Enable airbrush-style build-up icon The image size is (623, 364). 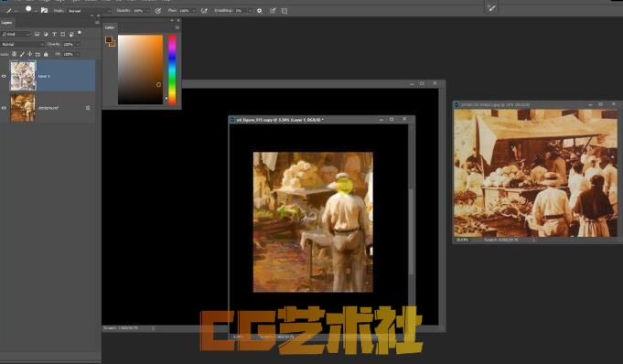pos(204,11)
